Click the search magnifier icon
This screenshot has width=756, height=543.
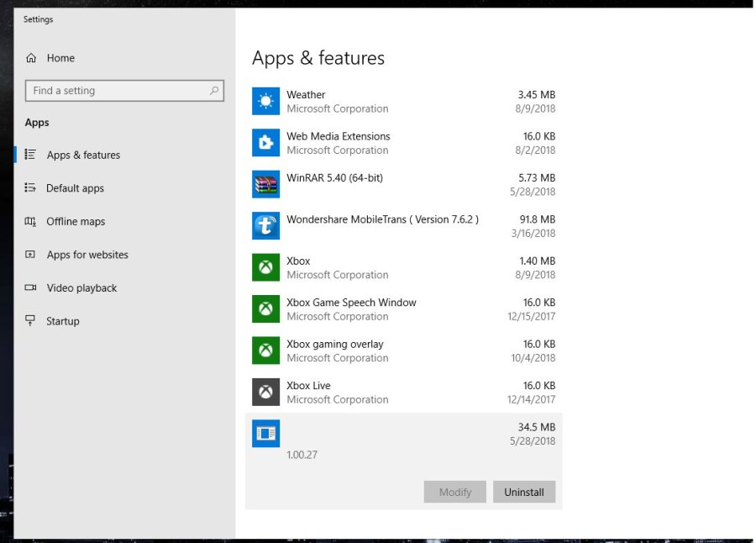(x=214, y=91)
